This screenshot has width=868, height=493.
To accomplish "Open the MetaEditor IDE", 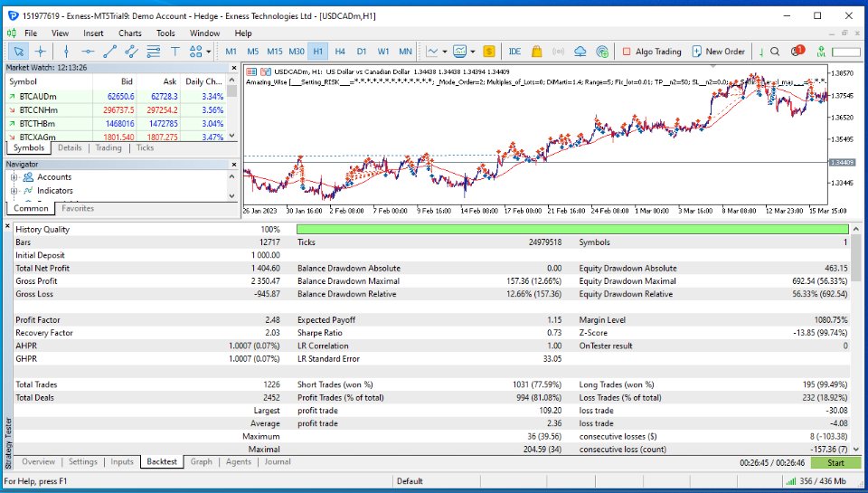I will coord(514,52).
